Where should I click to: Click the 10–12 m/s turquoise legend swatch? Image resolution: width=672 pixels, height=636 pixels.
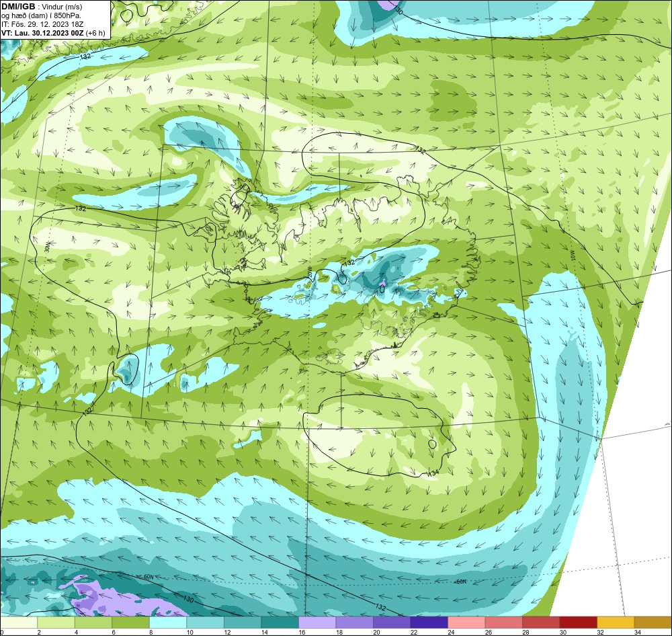pyautogui.click(x=205, y=622)
